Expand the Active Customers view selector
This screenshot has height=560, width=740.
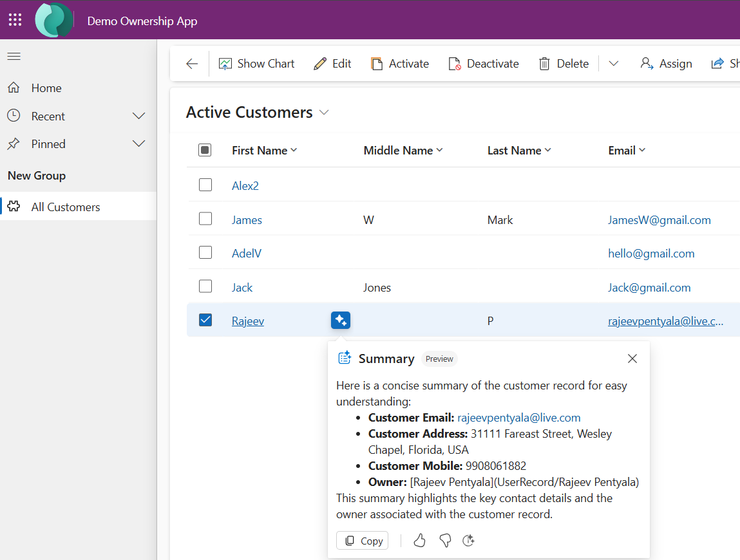pos(324,113)
